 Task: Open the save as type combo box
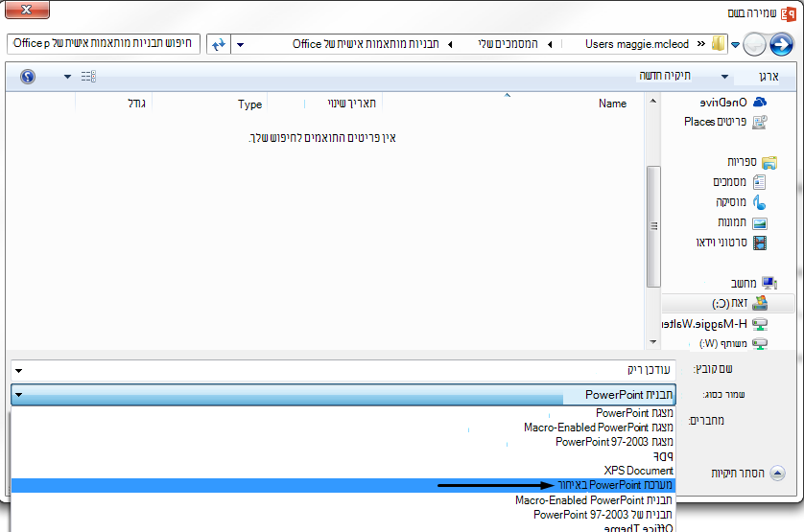pos(343,395)
